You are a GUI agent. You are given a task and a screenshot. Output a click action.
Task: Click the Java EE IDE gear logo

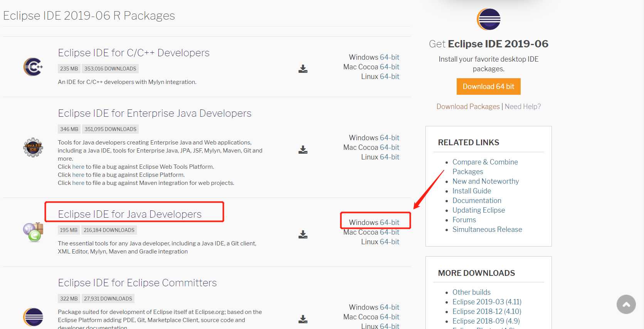click(x=33, y=147)
